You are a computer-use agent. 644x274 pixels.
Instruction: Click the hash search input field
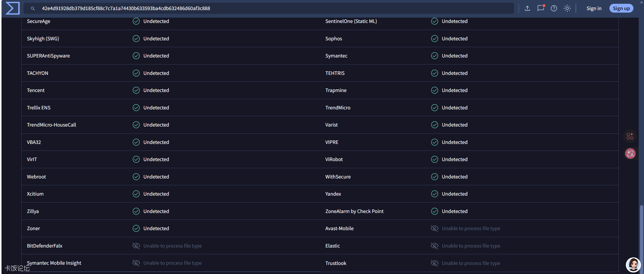[x=269, y=8]
